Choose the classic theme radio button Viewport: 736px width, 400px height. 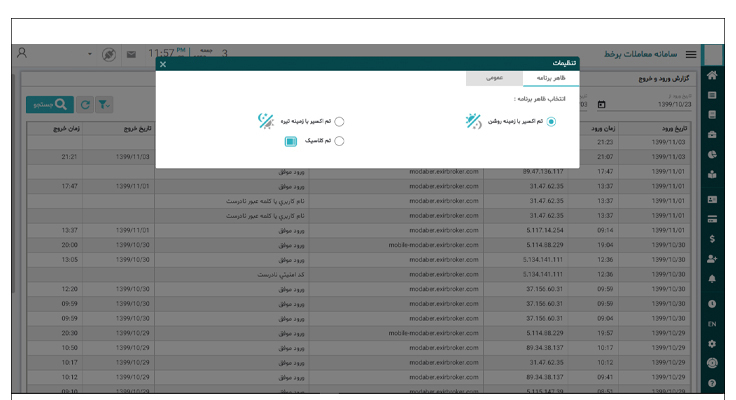pyautogui.click(x=339, y=141)
